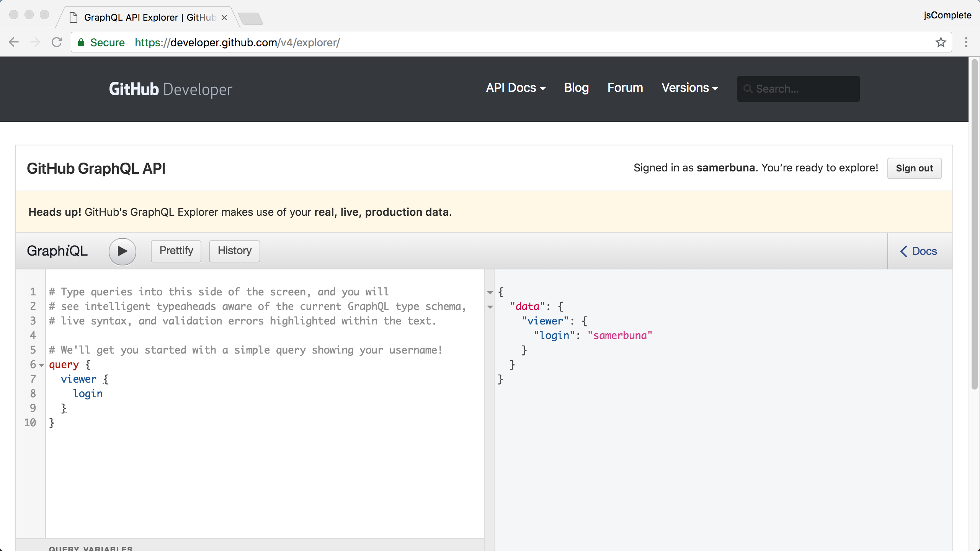Screen dimensions: 980x551
Task: Click the "samerbuna" value in the results
Action: [620, 336]
